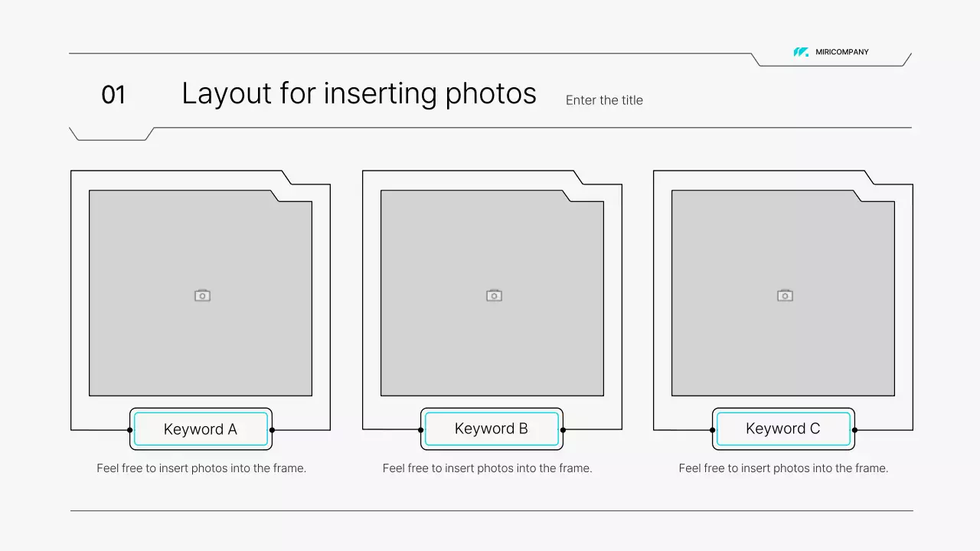Click the dot left of Keyword C
980x551 pixels.
(x=713, y=430)
